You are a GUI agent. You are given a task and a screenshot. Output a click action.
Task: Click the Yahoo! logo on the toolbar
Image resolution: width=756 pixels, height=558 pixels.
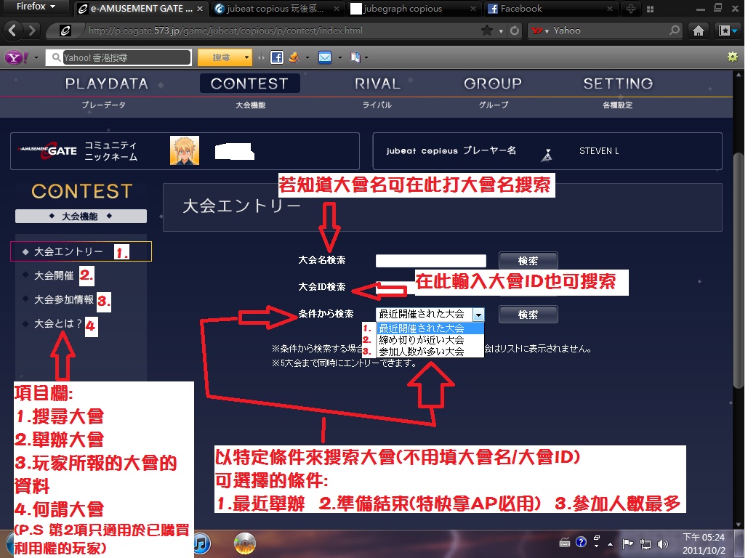click(17, 58)
